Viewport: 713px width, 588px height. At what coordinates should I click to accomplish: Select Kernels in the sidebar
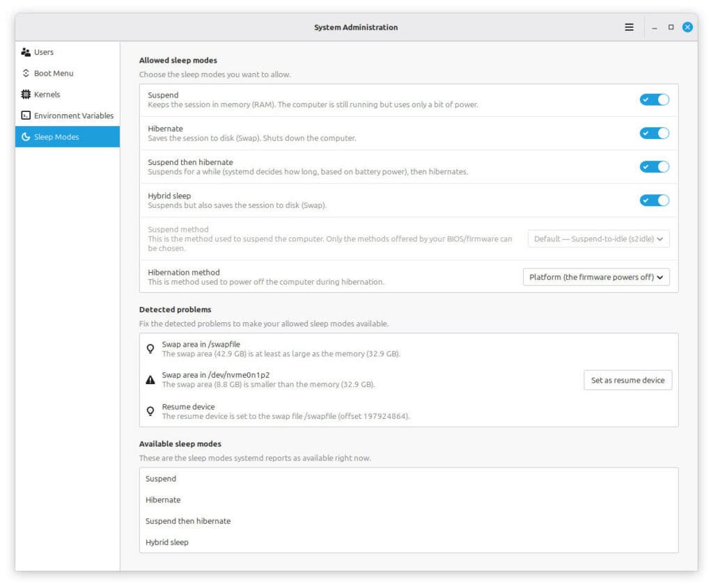point(68,95)
